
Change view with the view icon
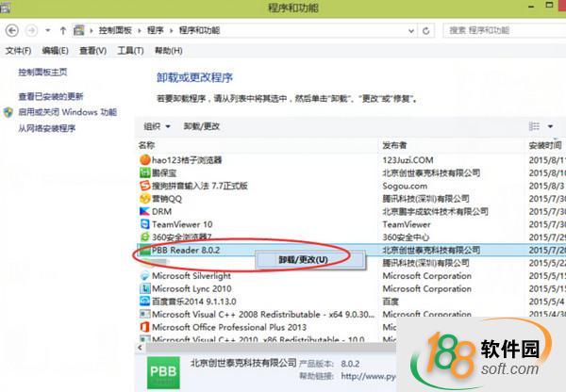[x=534, y=126]
